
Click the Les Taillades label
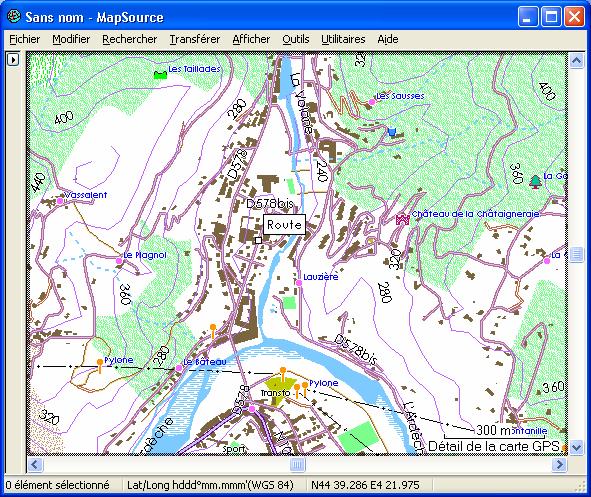[194, 69]
